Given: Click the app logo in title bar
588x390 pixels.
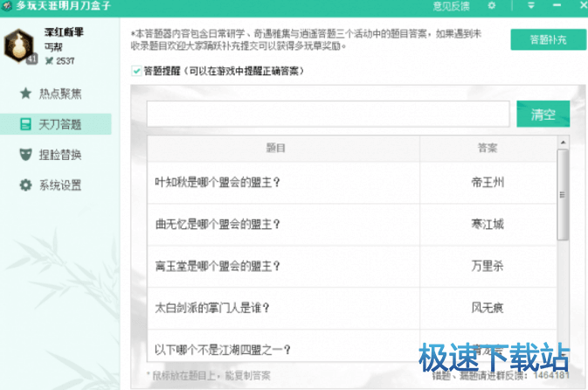Looking at the screenshot, I should [x=6, y=5].
